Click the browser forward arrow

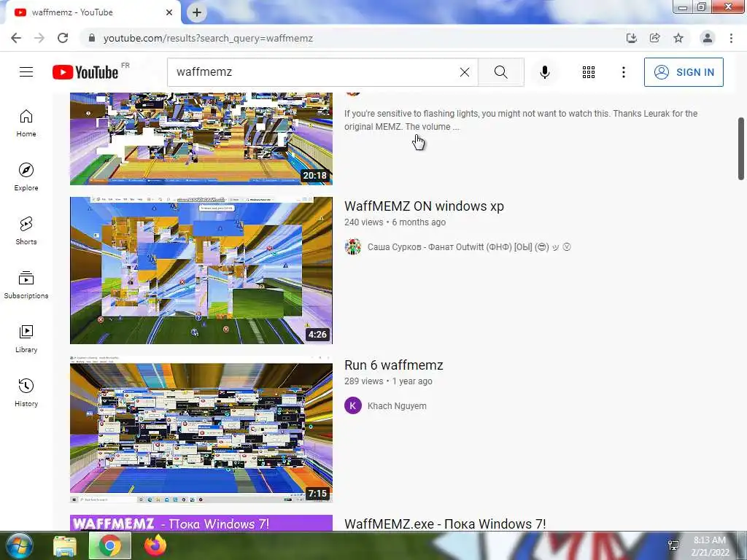39,38
